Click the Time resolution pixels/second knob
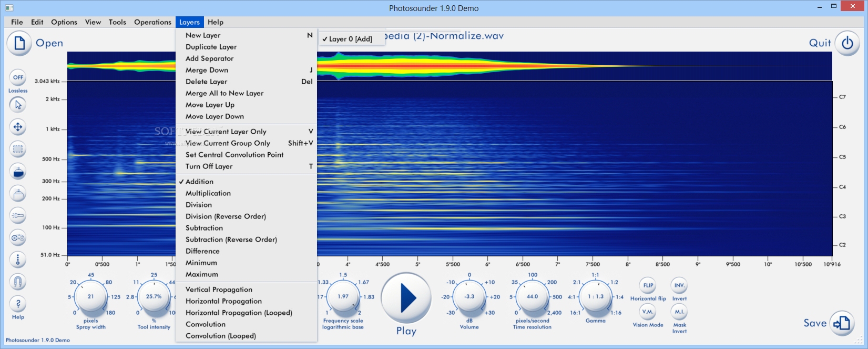 coord(532,297)
